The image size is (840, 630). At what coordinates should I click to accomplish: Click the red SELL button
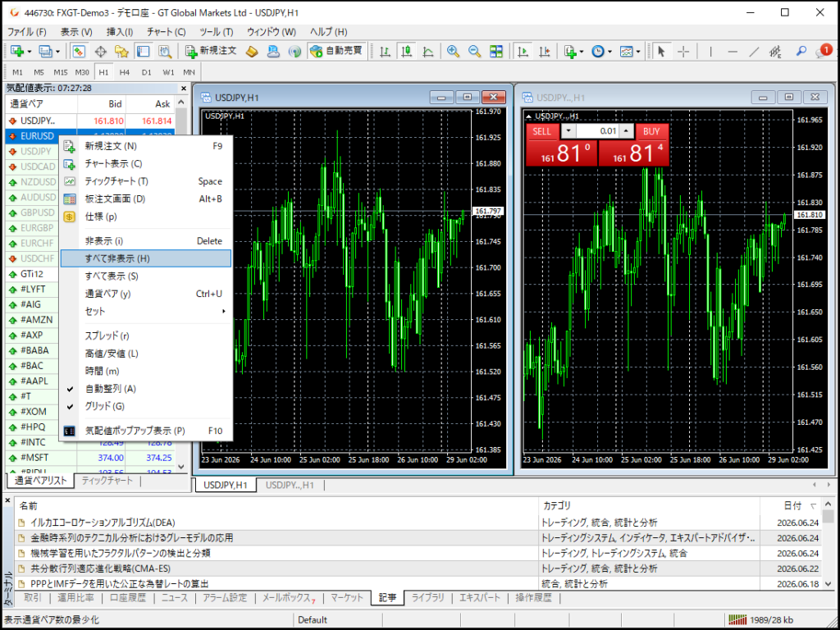point(541,131)
